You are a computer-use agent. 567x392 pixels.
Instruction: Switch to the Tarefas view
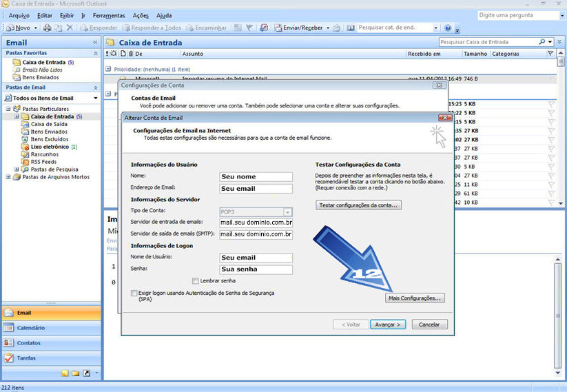tap(52, 358)
